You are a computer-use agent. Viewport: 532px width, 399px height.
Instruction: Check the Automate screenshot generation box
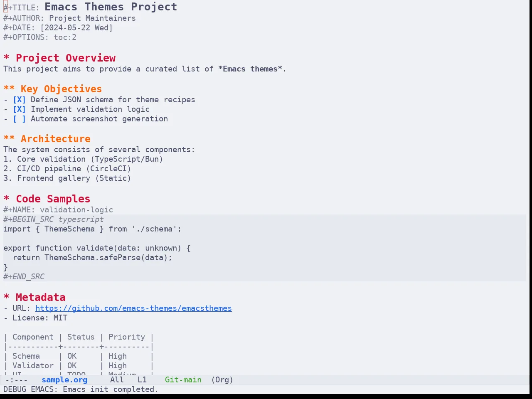pos(19,119)
